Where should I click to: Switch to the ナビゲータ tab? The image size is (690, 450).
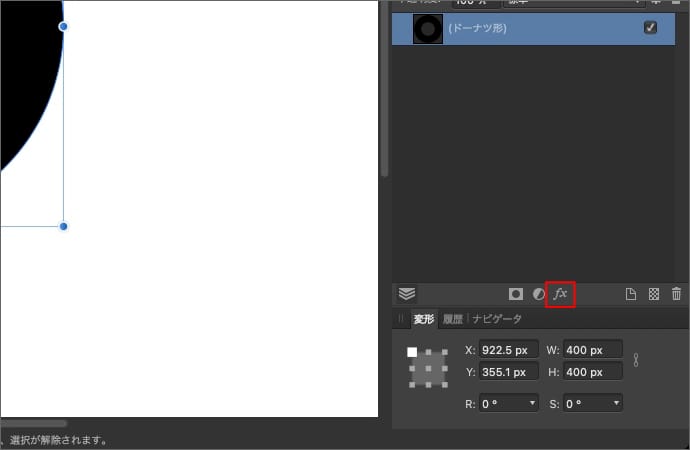[497, 319]
